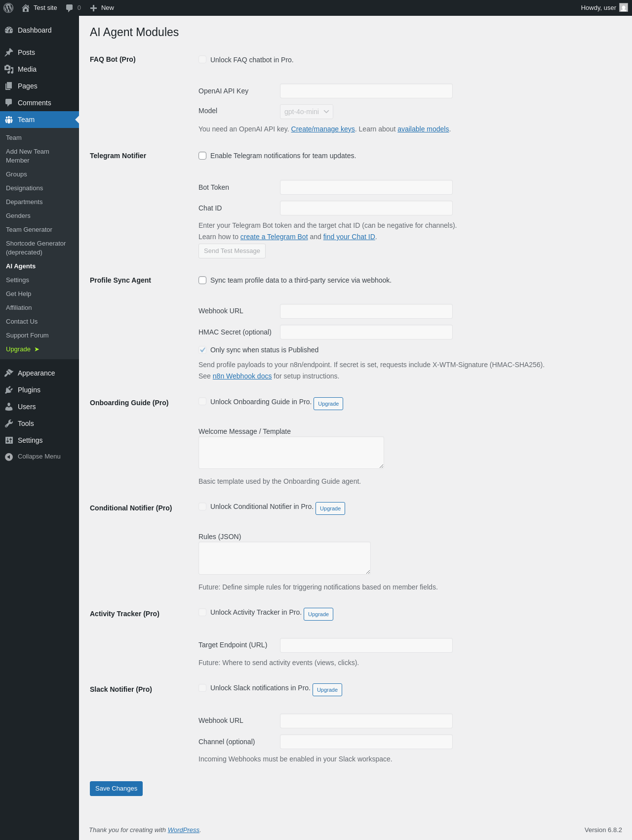Image resolution: width=632 pixels, height=840 pixels.
Task: Open the n8n Webhook docs link
Action: coord(242,376)
